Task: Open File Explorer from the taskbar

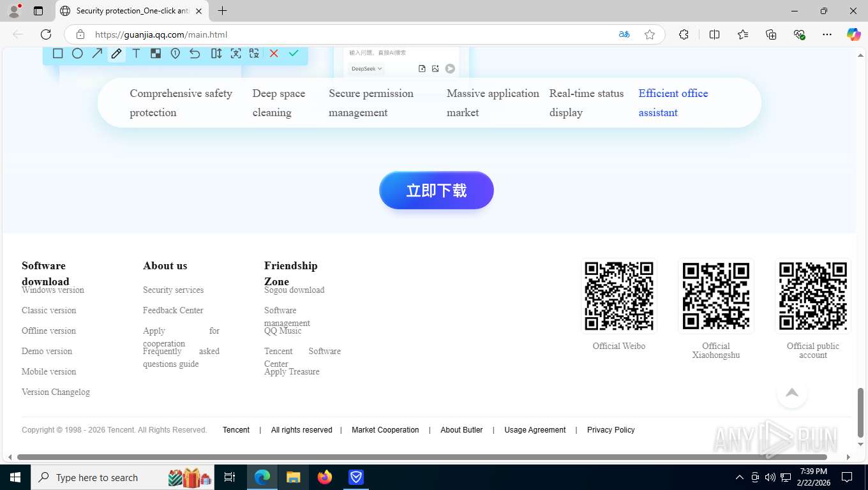Action: pyautogui.click(x=294, y=477)
